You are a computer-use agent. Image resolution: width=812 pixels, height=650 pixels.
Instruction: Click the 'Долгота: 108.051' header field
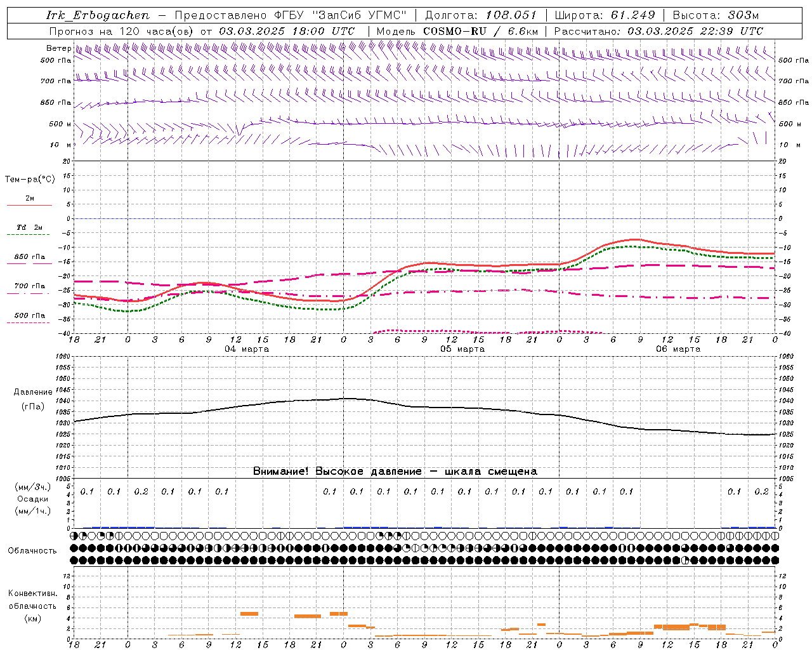tap(481, 15)
